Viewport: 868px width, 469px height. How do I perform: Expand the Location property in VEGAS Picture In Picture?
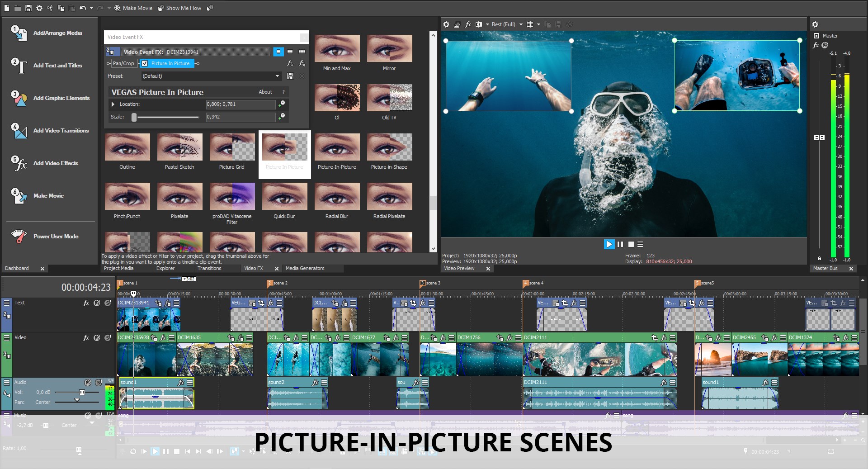113,104
